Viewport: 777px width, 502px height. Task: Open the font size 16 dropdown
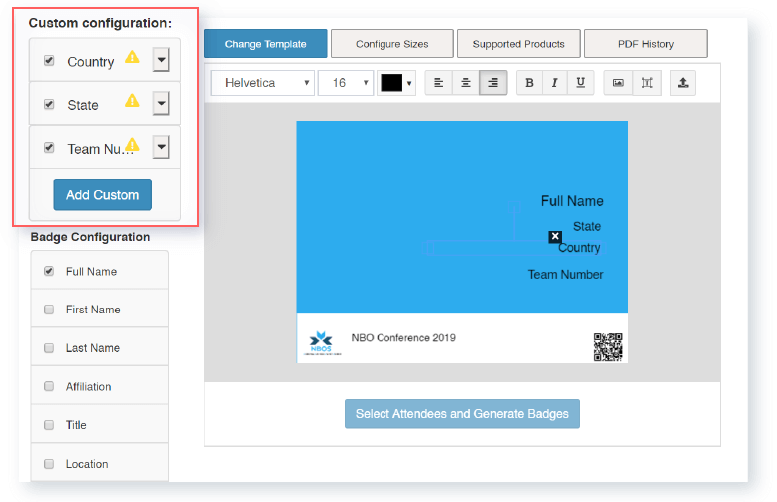click(x=346, y=83)
